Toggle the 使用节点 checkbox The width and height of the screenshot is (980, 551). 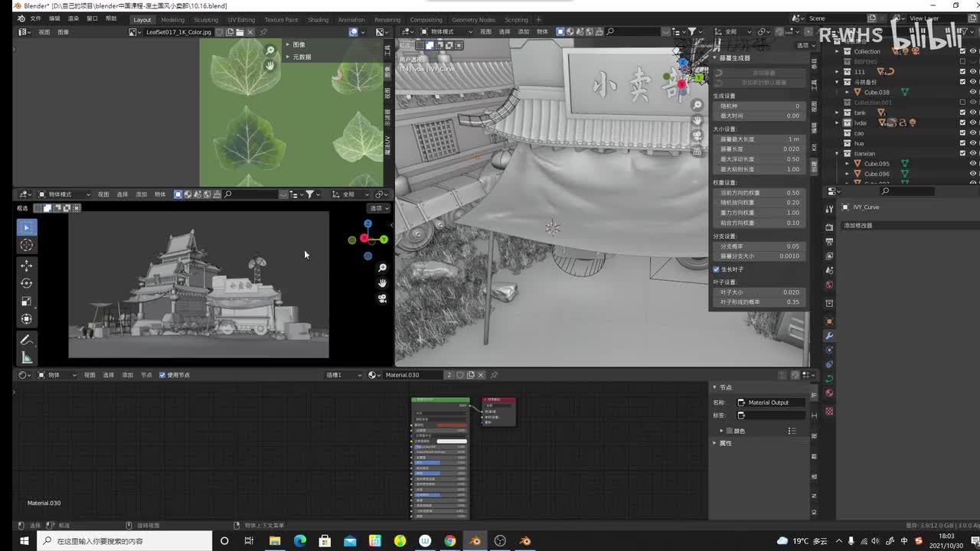162,375
